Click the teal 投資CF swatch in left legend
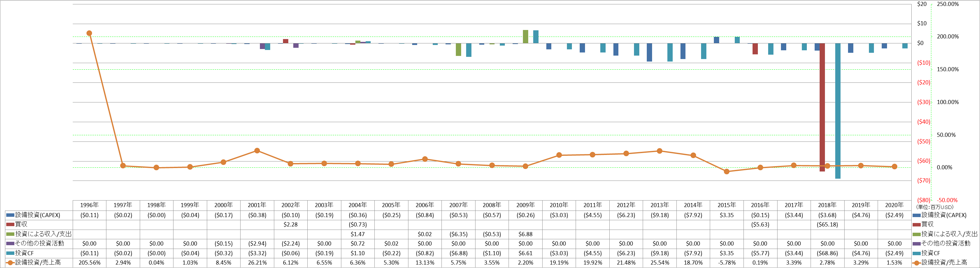This screenshot has height=268, width=980. click(10, 253)
